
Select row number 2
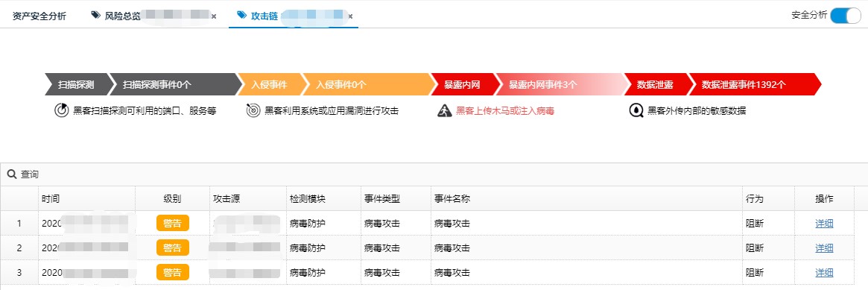pyautogui.click(x=19, y=248)
